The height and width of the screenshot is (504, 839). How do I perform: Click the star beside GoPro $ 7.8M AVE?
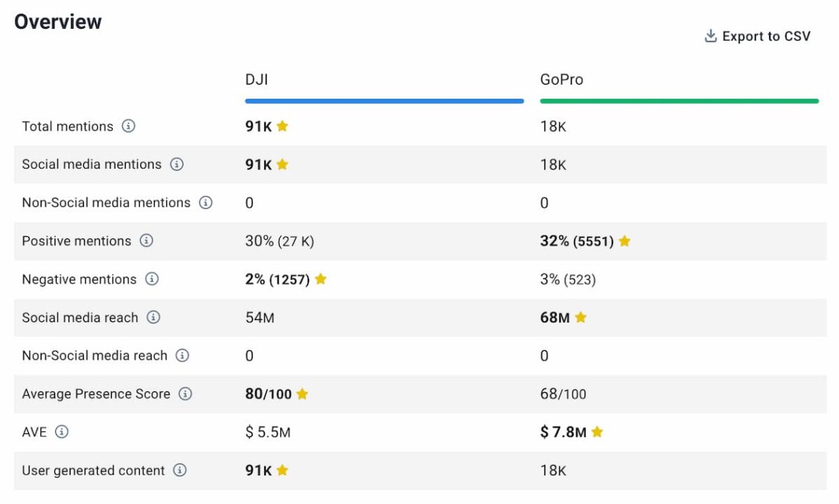[597, 432]
